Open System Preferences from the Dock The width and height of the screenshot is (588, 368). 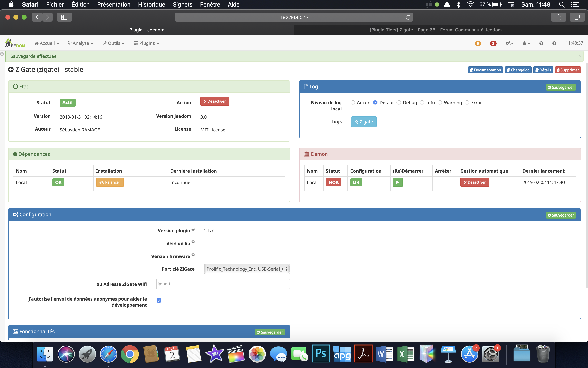point(490,354)
